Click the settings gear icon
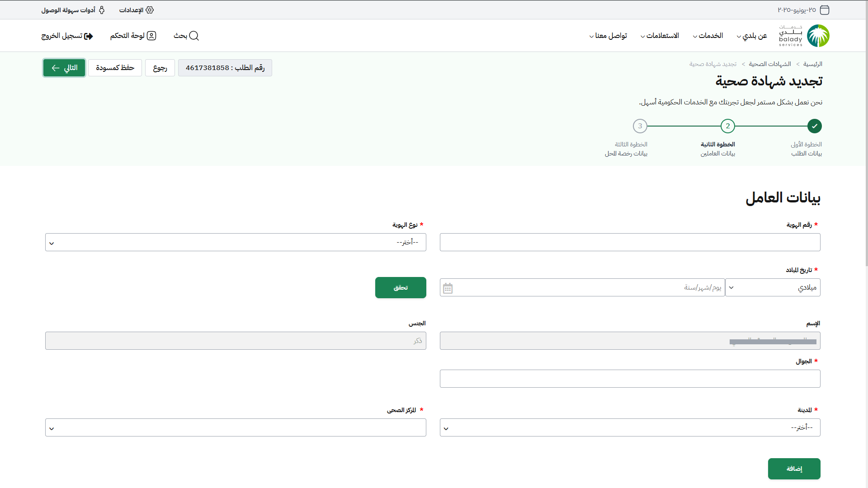The height and width of the screenshot is (488, 868). tap(150, 10)
